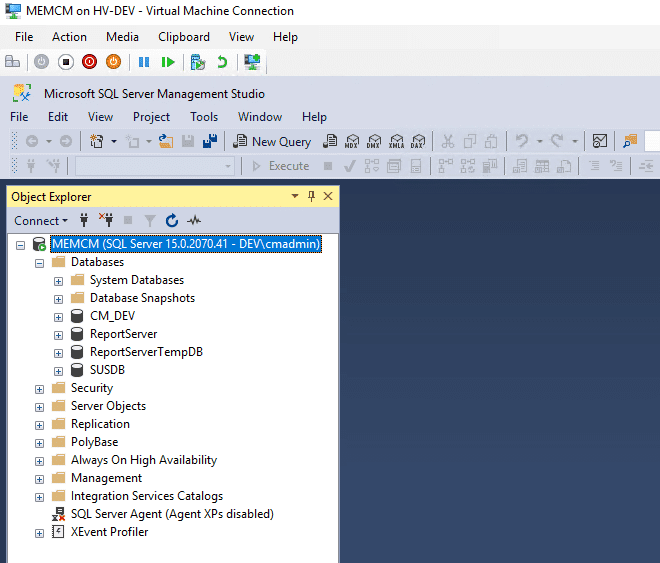The image size is (660, 563).
Task: Click the Connect Object Explorer plug icon
Action: coord(85,220)
